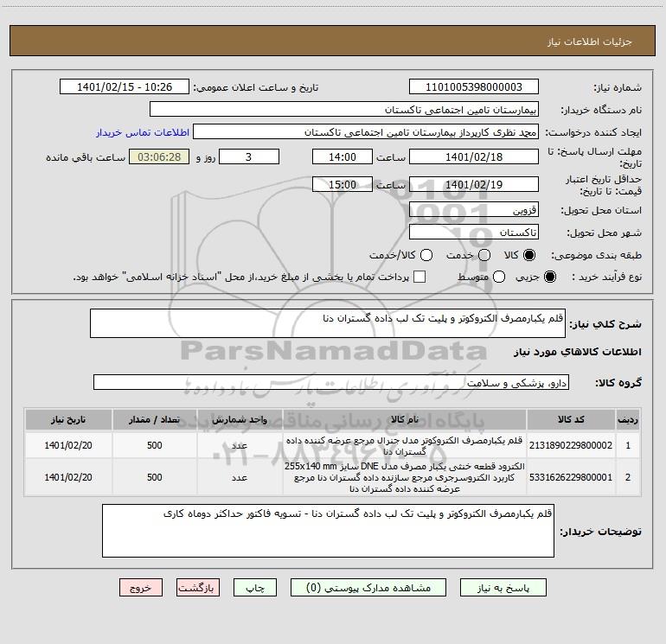Click the remaining time field 03:06:28
Viewport: 666px width, 644px height.
click(x=159, y=156)
